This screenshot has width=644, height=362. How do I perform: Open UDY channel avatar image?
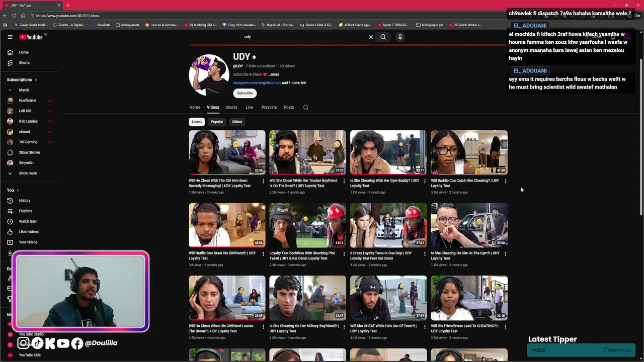click(209, 75)
